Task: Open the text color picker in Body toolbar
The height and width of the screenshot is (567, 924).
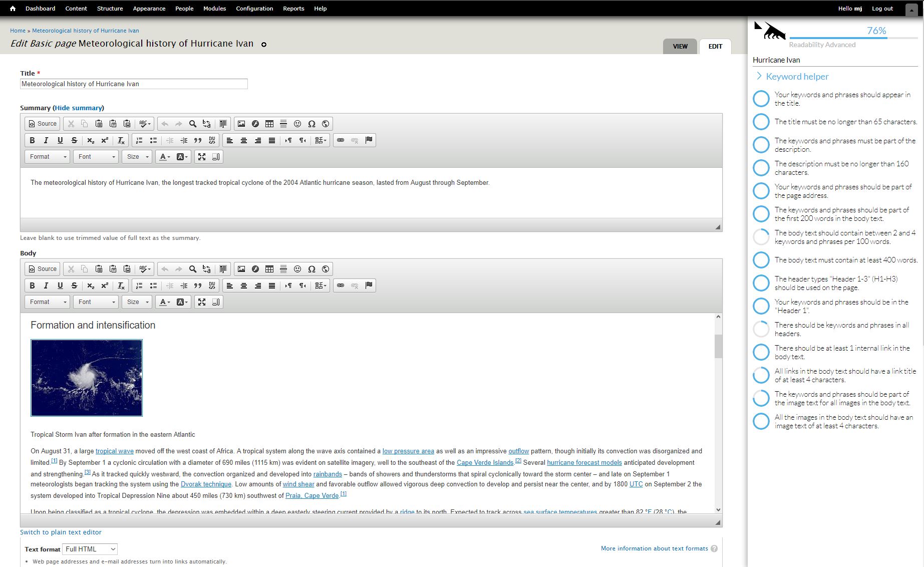Action: (x=163, y=302)
